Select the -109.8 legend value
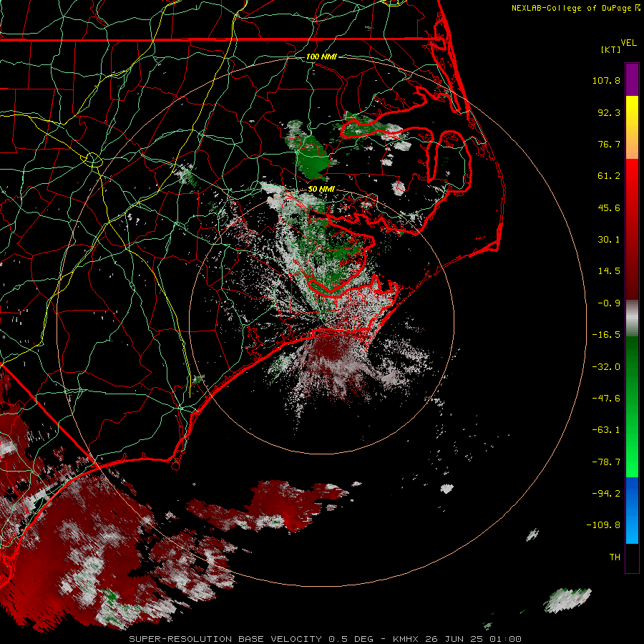The image size is (644, 644). (603, 525)
